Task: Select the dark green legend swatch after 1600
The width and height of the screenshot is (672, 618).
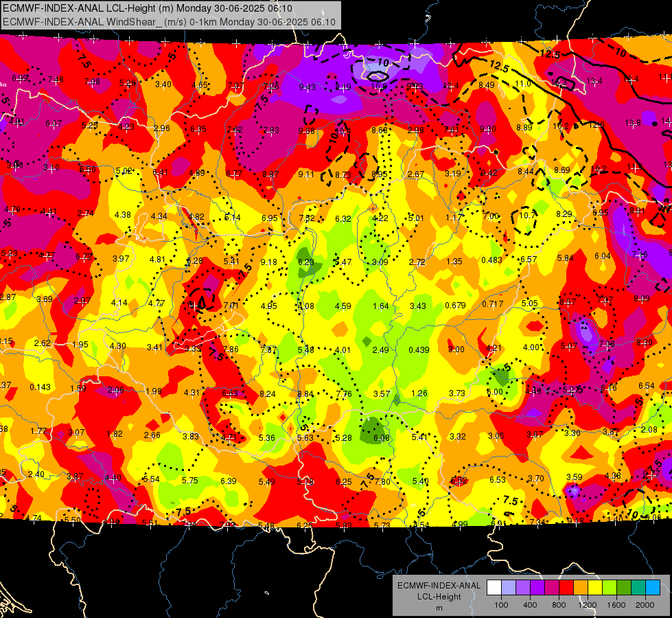Action: point(623,588)
